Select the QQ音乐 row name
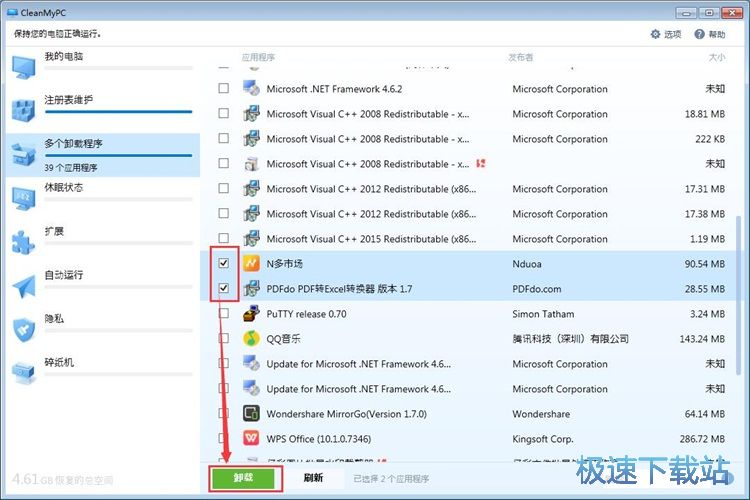 coord(283,339)
